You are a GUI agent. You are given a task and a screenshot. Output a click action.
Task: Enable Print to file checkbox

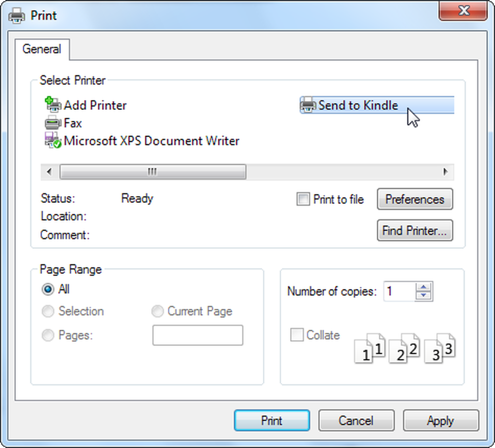303,199
